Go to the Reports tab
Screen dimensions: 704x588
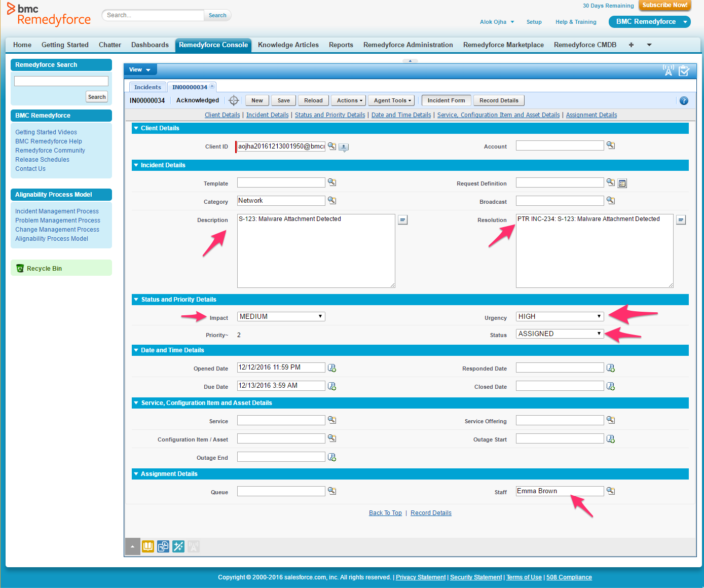[x=341, y=45]
